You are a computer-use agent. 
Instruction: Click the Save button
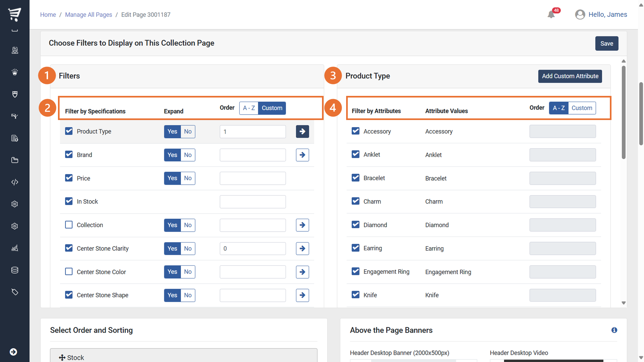tap(606, 43)
